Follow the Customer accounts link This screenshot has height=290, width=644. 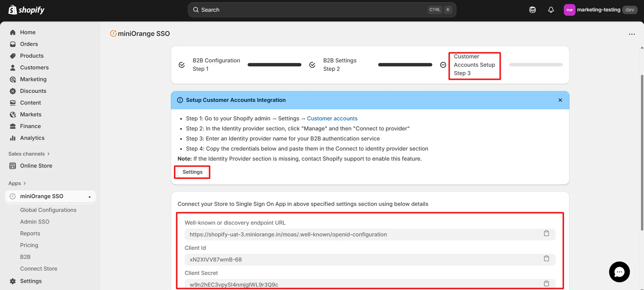point(332,118)
